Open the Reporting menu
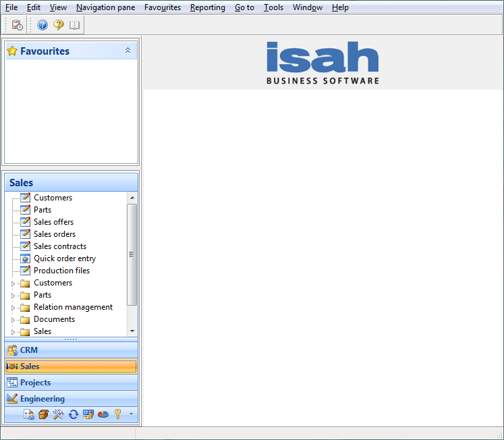Screen dimensions: 504x440 point(208,7)
